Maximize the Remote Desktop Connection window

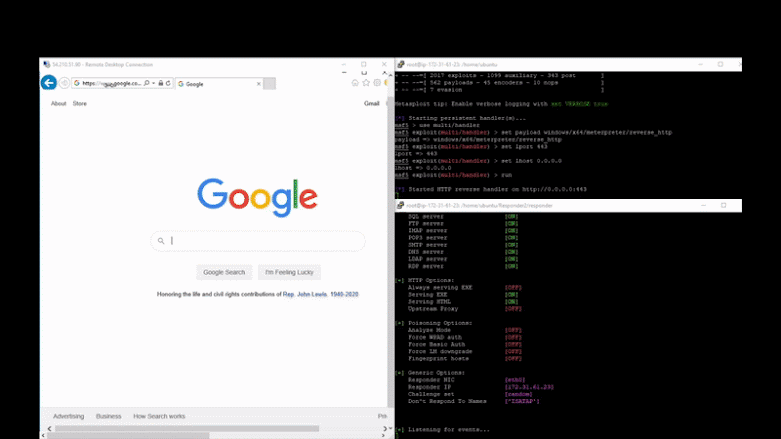[x=364, y=64]
